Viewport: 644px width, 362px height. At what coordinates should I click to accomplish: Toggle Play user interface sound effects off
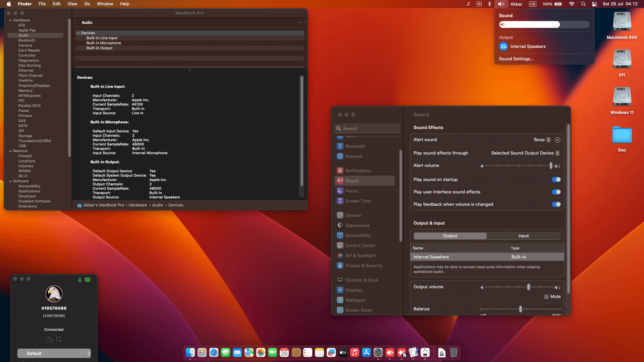click(x=556, y=192)
